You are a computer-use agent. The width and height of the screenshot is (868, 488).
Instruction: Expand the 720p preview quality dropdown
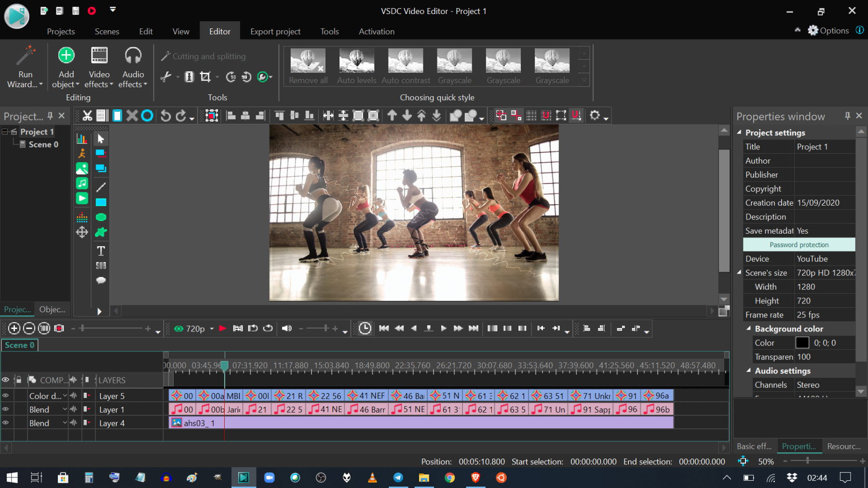coord(211,329)
